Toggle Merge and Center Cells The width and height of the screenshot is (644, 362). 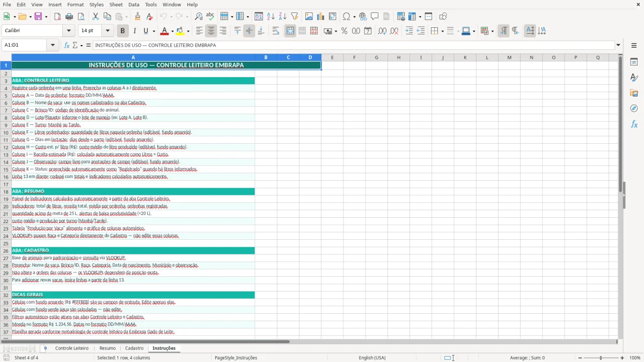290,31
